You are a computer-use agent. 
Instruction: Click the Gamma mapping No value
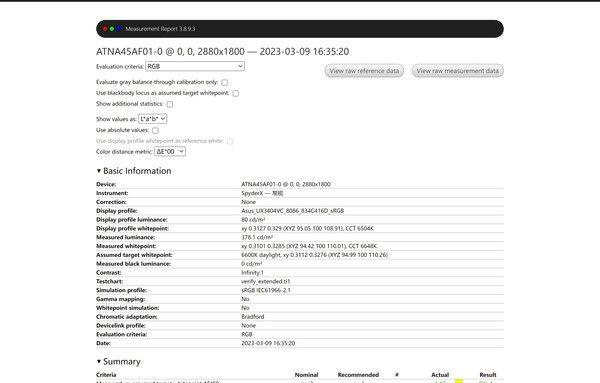[245, 299]
